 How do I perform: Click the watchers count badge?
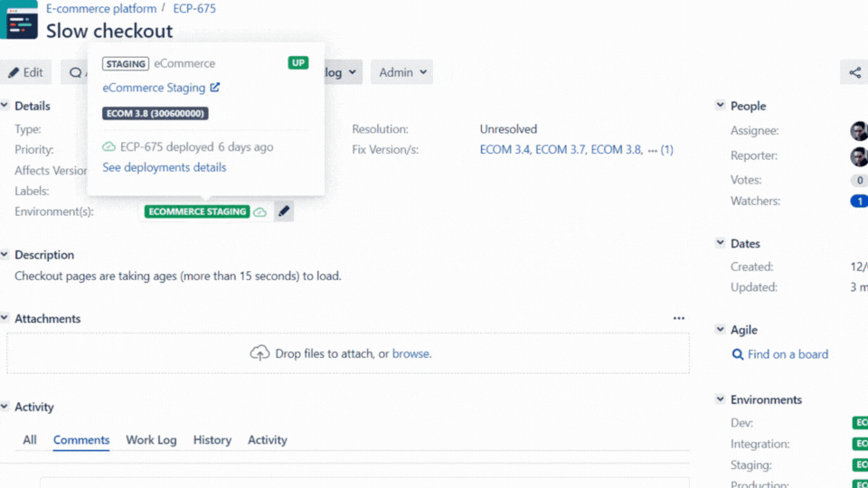(859, 201)
